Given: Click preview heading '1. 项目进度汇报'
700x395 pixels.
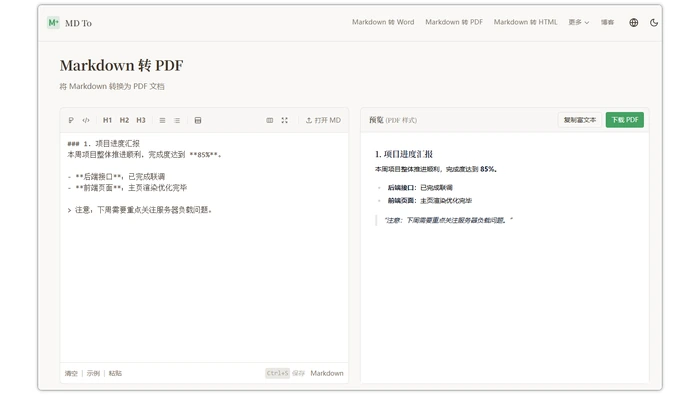Looking at the screenshot, I should [404, 154].
